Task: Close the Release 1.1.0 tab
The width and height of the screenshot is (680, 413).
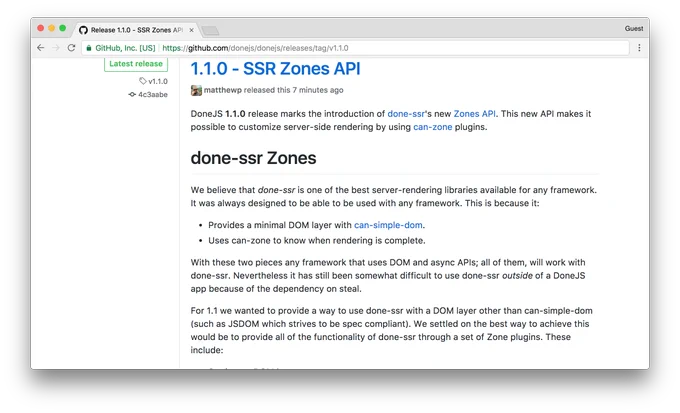Action: click(191, 30)
